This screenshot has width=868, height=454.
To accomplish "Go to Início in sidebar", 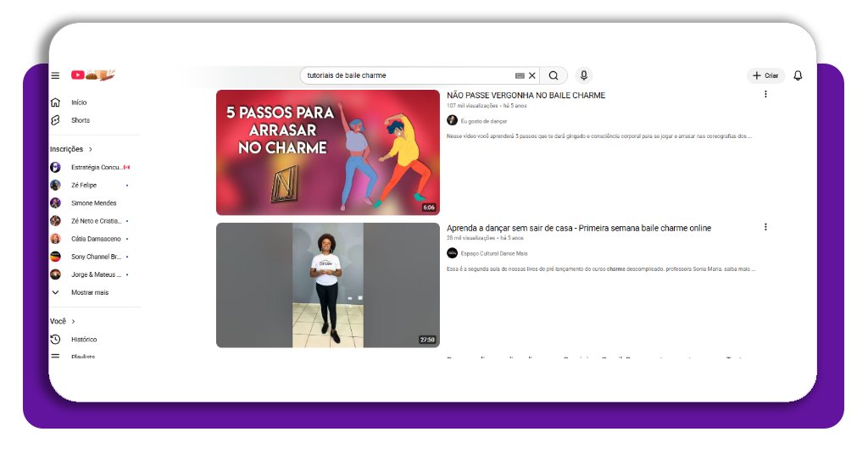I will tap(79, 102).
